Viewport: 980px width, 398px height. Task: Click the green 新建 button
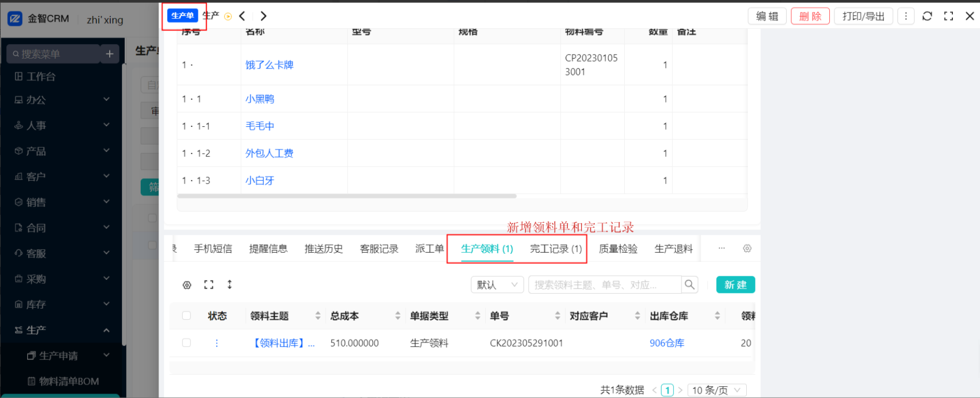click(736, 284)
